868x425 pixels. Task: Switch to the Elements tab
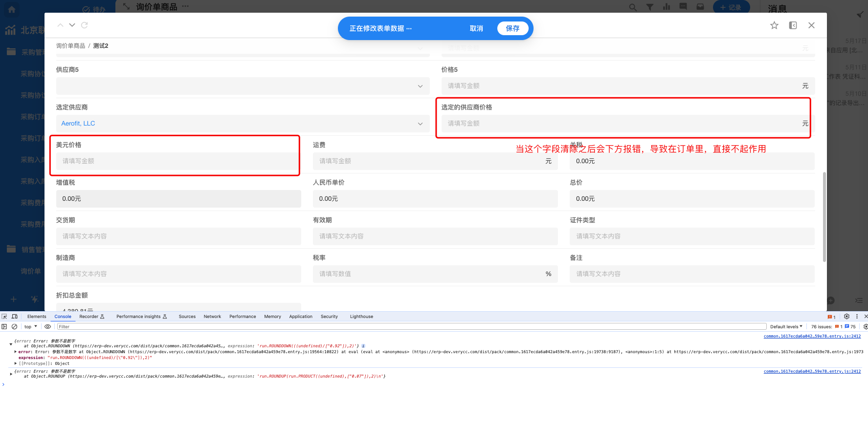[37, 317]
